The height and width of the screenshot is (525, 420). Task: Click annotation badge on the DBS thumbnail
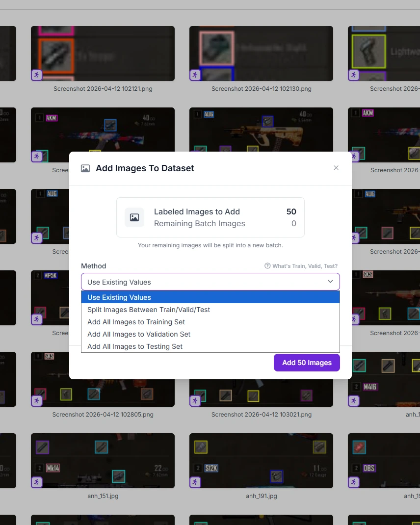tap(353, 482)
